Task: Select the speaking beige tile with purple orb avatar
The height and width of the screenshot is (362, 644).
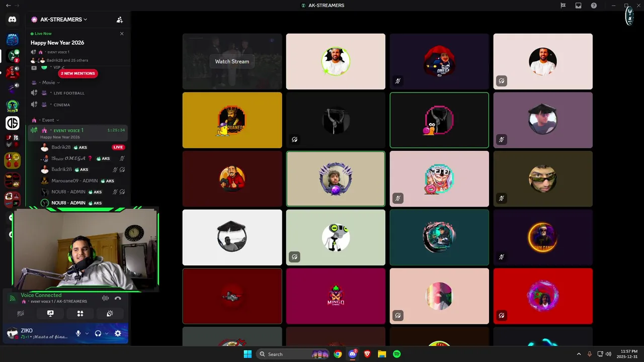Action: (x=336, y=178)
